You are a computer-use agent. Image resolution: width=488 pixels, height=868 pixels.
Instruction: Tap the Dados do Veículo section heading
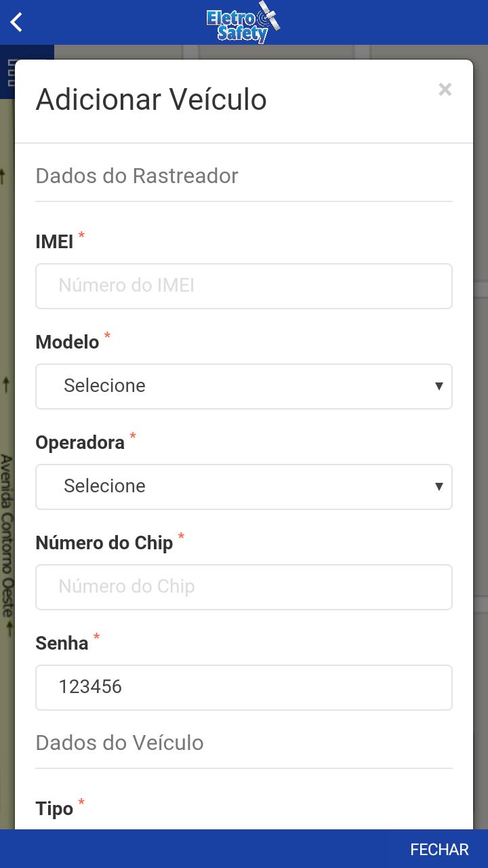pyautogui.click(x=119, y=743)
